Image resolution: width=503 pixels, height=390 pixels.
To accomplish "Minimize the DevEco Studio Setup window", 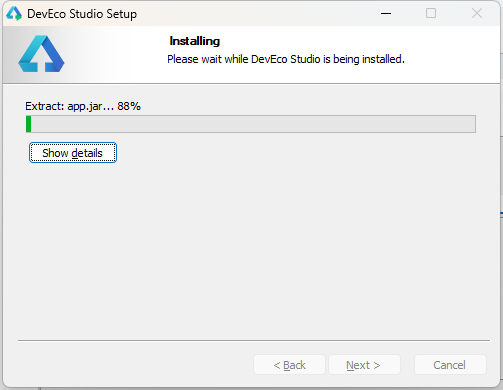I will point(386,13).
